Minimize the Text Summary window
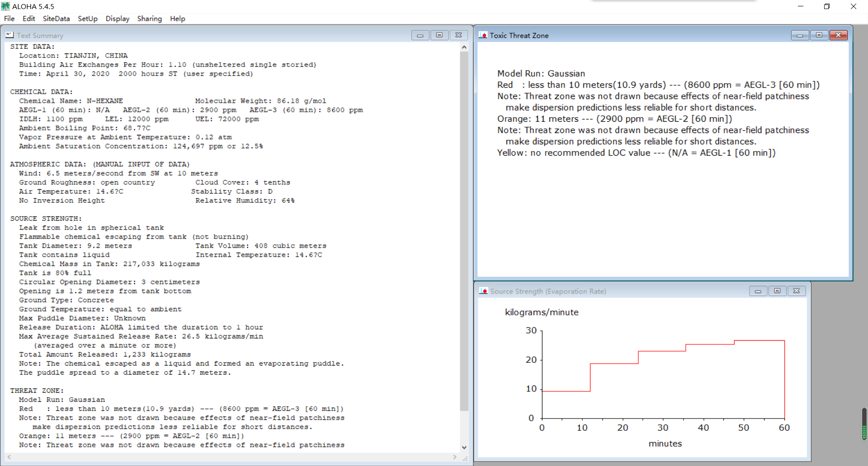This screenshot has width=868, height=466. (x=420, y=35)
